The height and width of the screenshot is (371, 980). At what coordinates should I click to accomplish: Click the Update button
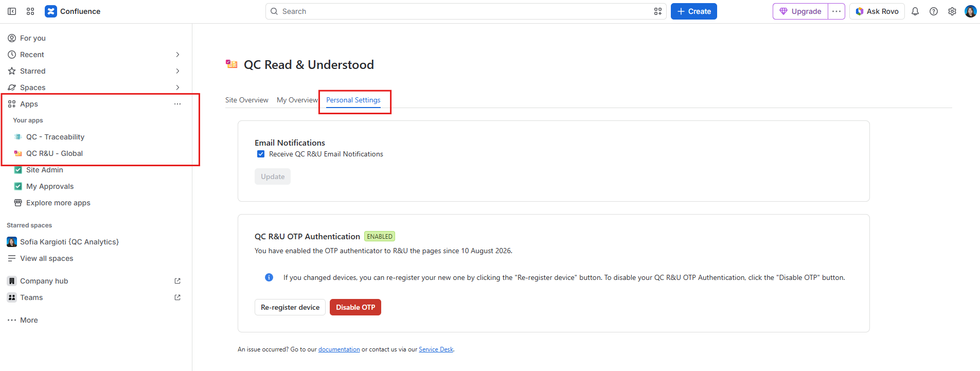273,176
